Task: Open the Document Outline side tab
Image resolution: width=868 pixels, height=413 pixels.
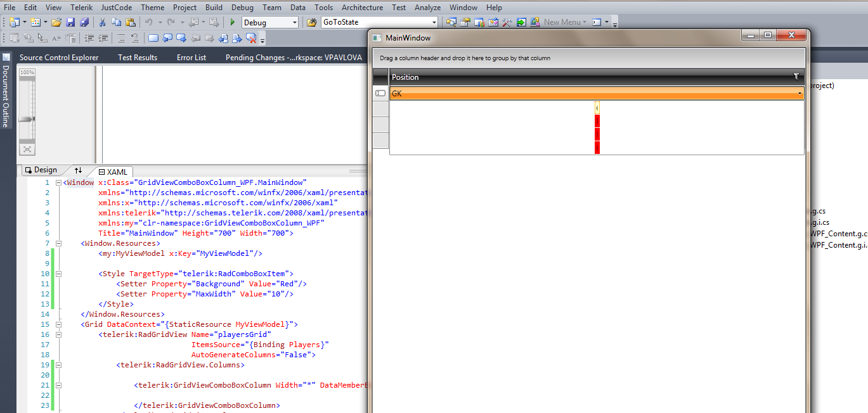Action: coord(6,92)
